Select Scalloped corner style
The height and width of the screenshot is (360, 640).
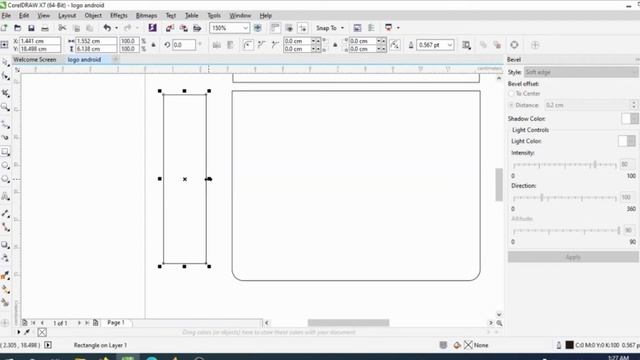click(261, 45)
